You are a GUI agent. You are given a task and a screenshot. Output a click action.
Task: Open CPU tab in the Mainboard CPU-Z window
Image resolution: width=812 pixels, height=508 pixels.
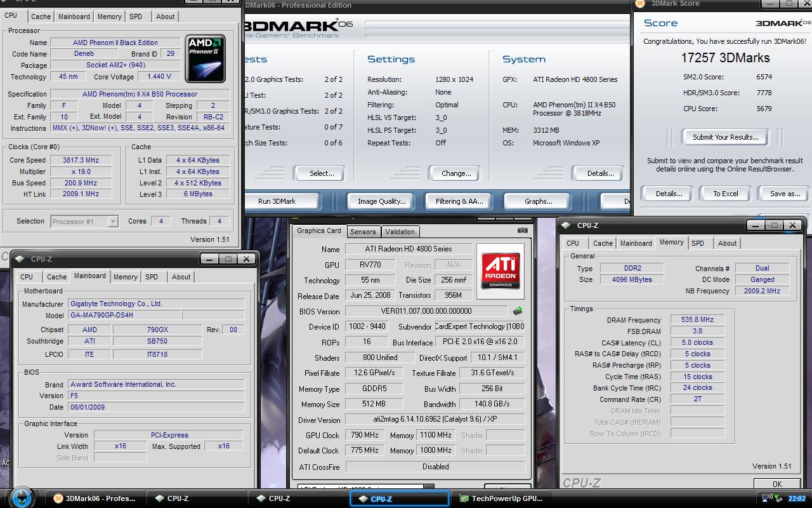27,277
